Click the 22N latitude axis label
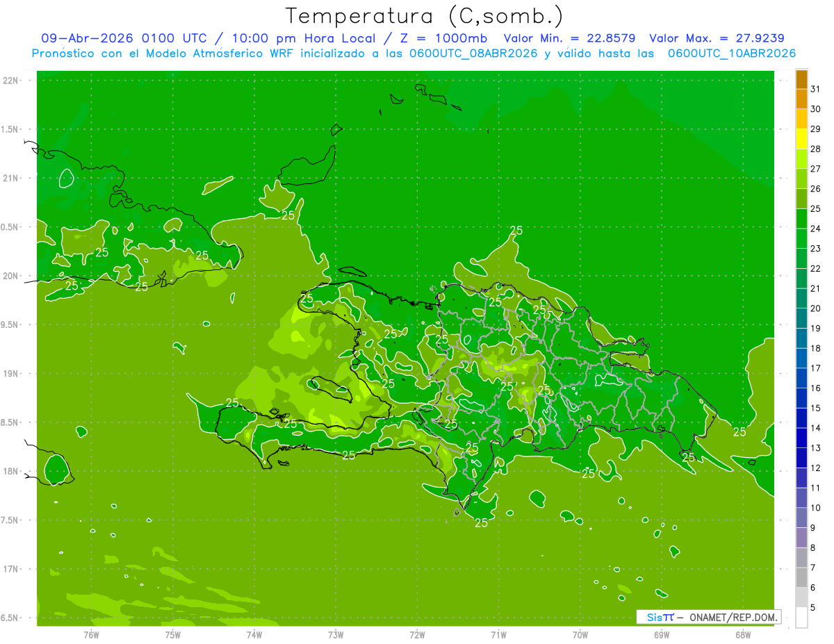This screenshot has height=644, width=834. click(x=12, y=80)
